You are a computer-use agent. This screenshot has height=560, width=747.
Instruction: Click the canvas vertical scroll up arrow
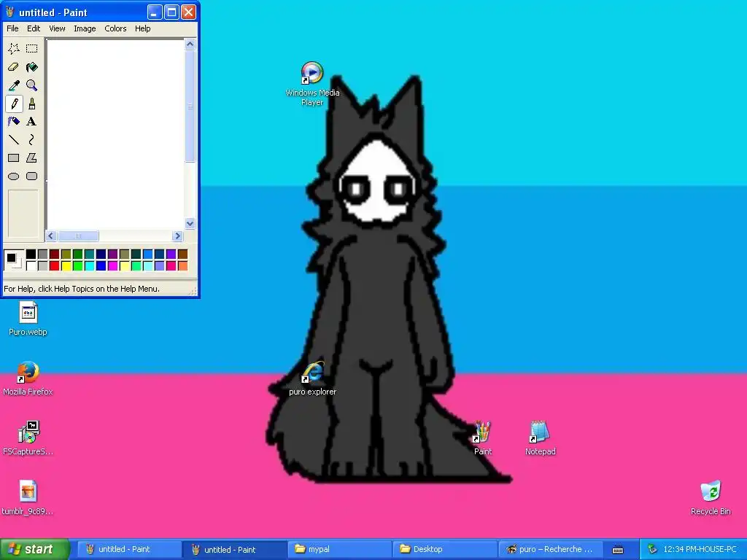pos(190,44)
